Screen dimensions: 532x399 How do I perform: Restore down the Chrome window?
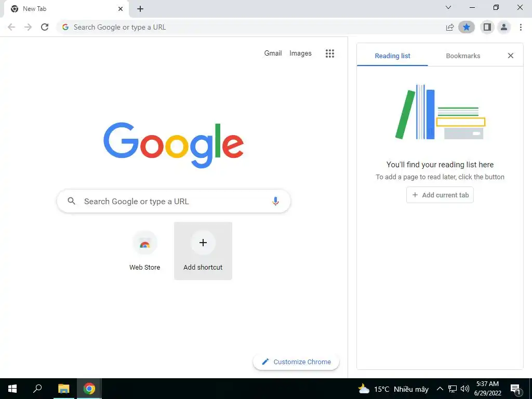pos(496,7)
